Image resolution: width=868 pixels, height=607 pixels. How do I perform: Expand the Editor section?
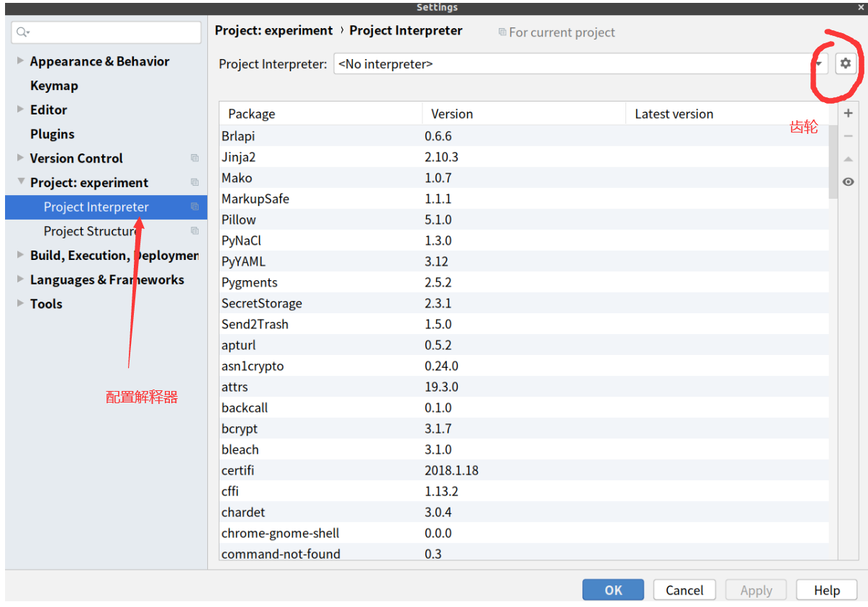coord(20,109)
